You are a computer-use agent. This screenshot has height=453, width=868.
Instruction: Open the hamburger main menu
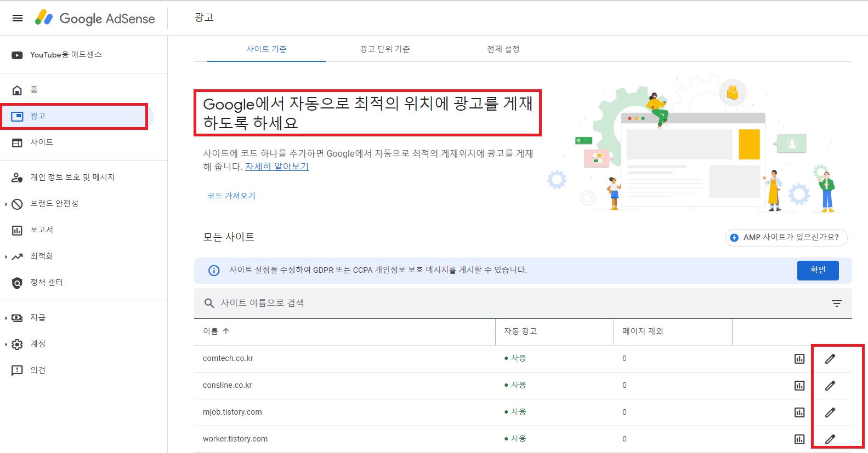click(18, 18)
